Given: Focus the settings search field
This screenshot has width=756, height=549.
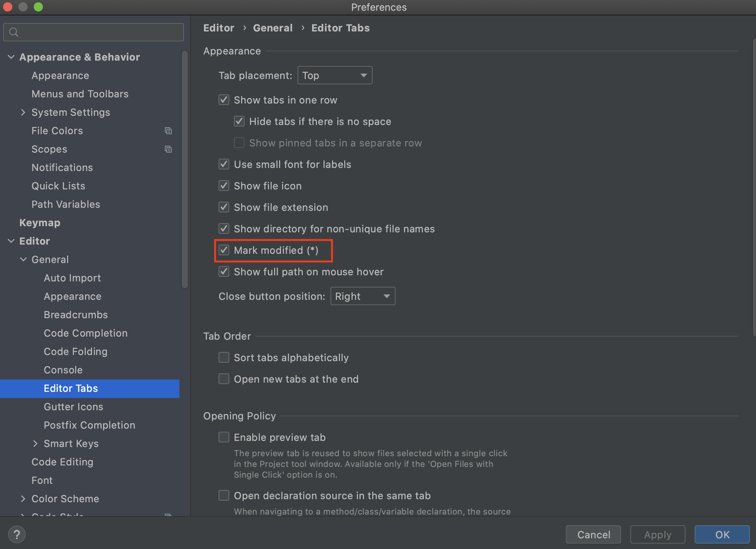Looking at the screenshot, I should (100, 32).
